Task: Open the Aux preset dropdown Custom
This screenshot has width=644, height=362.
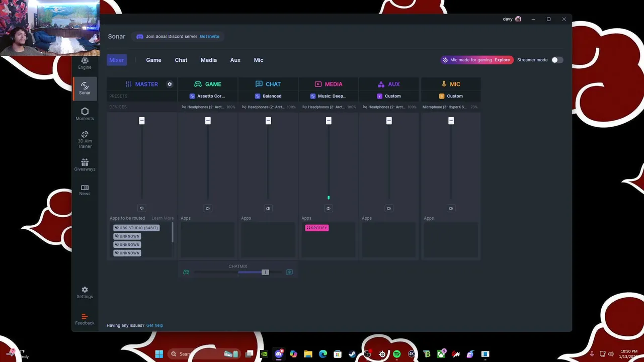Action: [389, 96]
